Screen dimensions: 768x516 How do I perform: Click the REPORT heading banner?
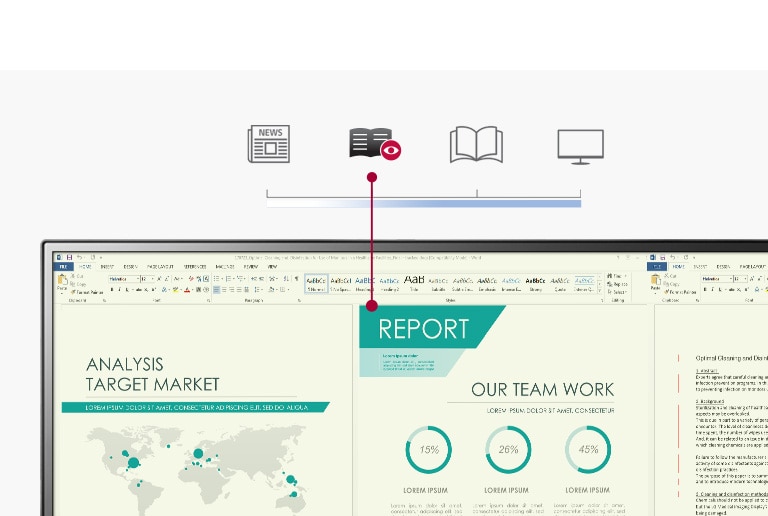[x=423, y=328]
